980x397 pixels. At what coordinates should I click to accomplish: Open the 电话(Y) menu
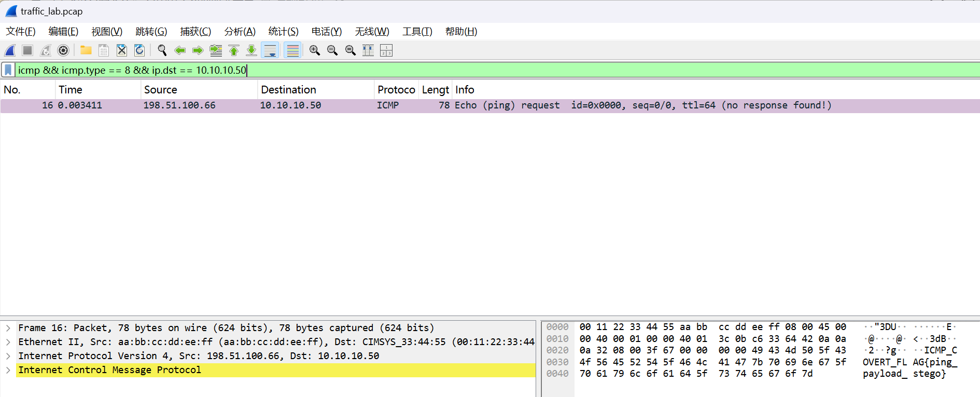(327, 32)
